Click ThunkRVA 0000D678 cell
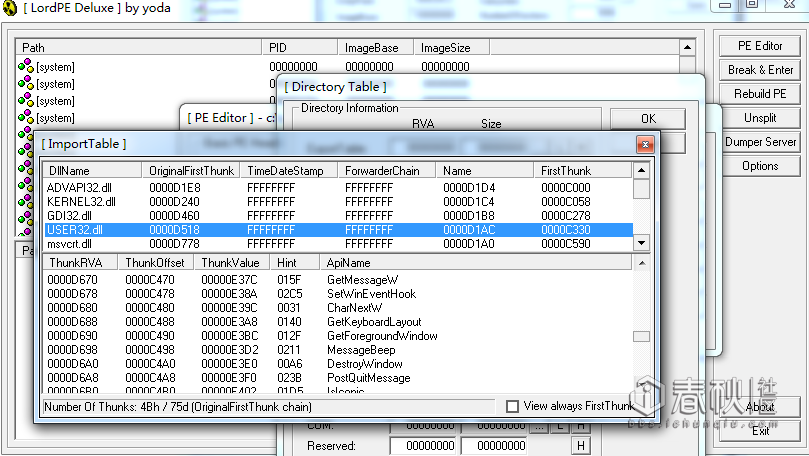 click(x=72, y=294)
